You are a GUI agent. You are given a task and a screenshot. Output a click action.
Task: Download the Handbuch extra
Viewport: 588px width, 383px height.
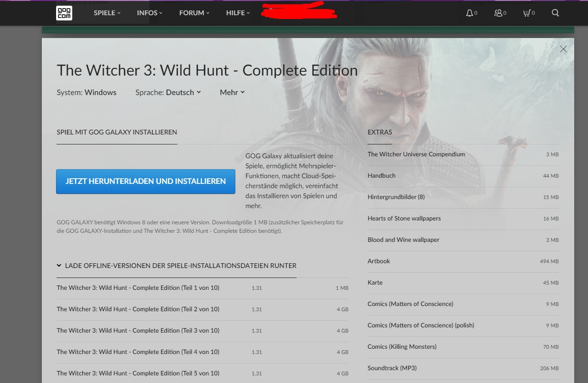pos(463,176)
